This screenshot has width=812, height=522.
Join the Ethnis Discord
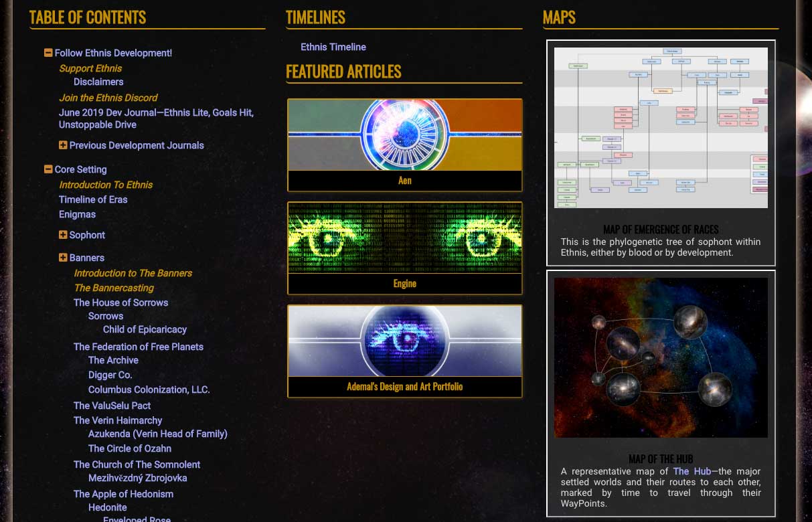[x=108, y=98]
